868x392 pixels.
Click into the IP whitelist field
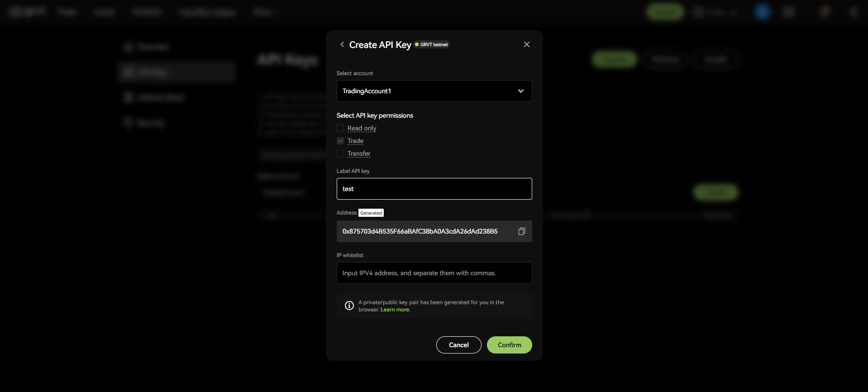434,273
